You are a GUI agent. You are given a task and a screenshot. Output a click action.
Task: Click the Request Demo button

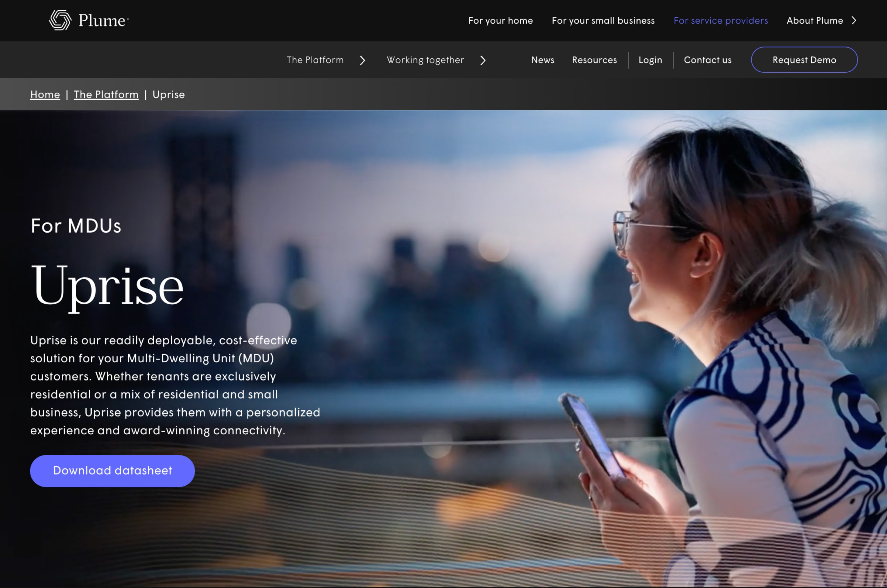point(804,59)
